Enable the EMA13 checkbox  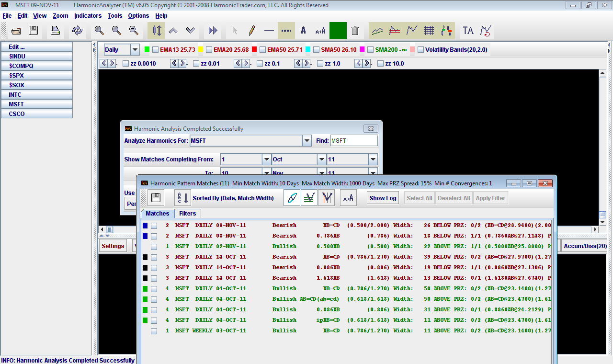tap(156, 50)
